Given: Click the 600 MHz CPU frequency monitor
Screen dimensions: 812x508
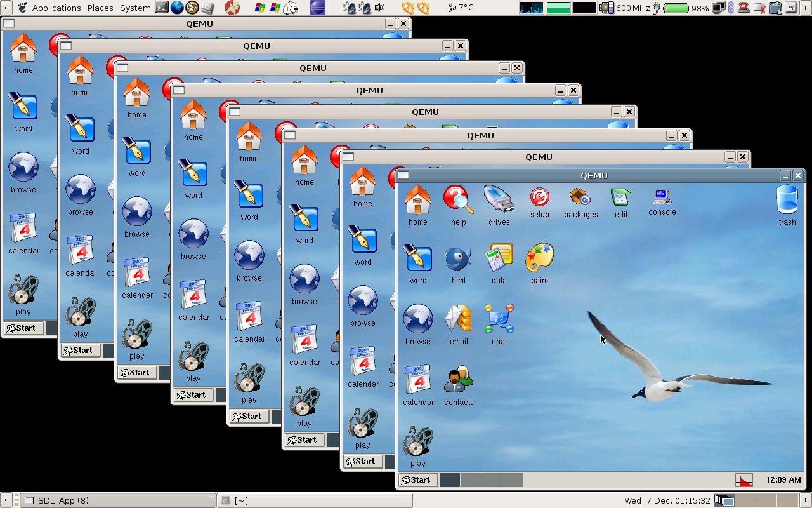Looking at the screenshot, I should pyautogui.click(x=624, y=8).
